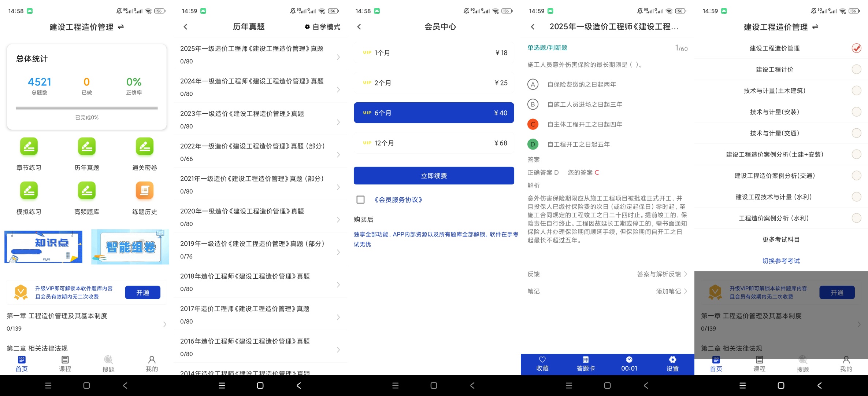Open the orange 练题历史 icon

tap(145, 191)
